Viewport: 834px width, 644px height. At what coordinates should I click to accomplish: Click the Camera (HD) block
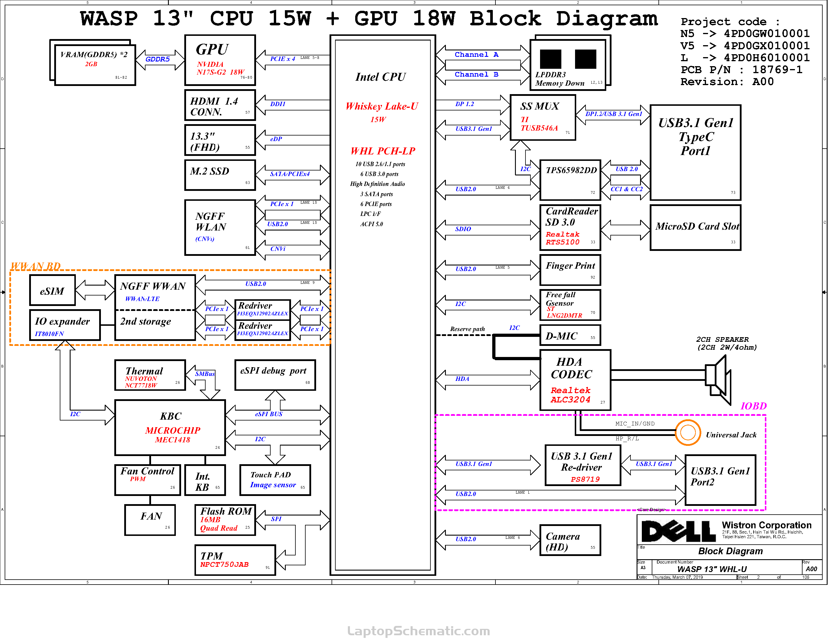(x=570, y=540)
